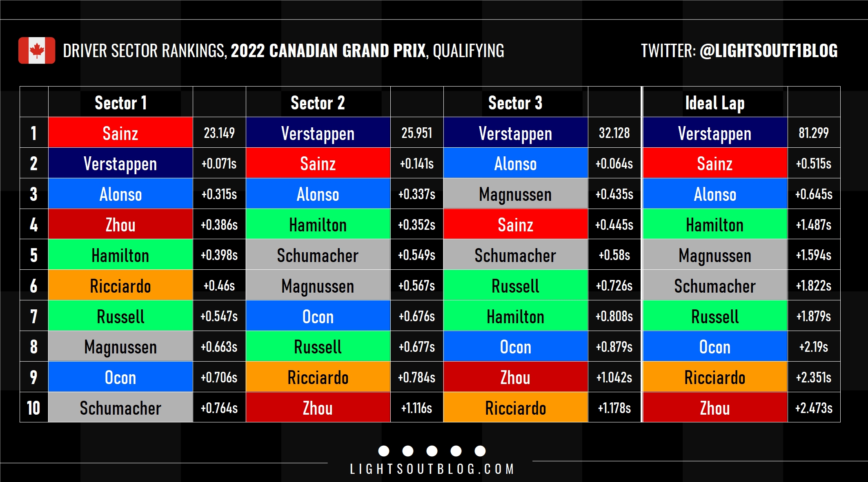The height and width of the screenshot is (482, 868).
Task: Select the first white pagination dot
Action: tap(384, 451)
